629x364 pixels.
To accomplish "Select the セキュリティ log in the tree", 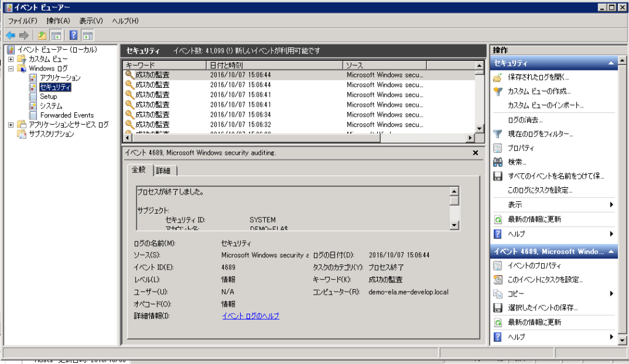I will tap(55, 87).
